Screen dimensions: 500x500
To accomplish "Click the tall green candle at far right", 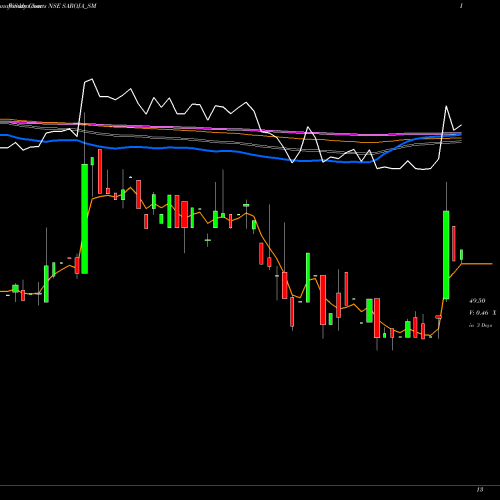I will tap(446, 255).
